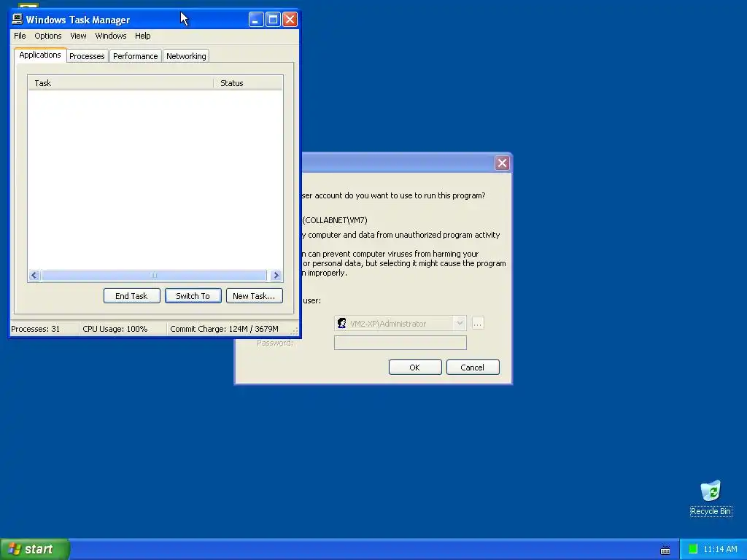Open the Options menu in Task Manager
Screen dimensions: 747x560
(x=47, y=36)
